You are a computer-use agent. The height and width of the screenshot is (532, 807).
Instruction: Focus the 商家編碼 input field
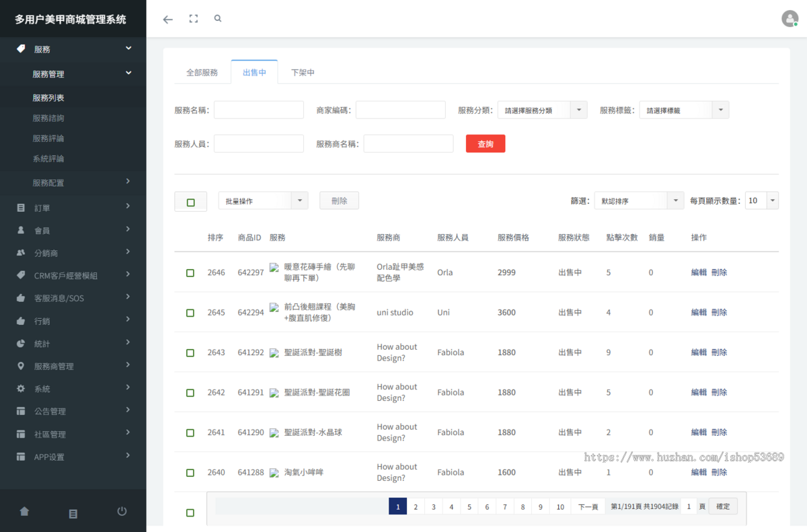click(x=401, y=110)
